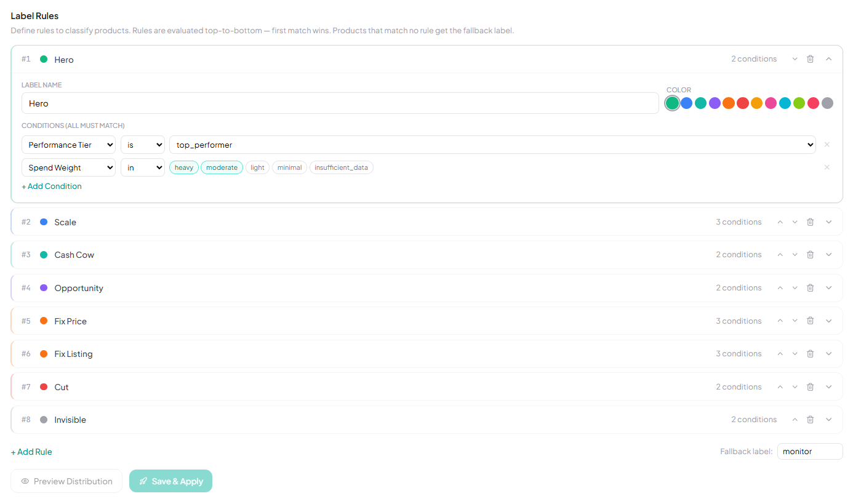Delete the Cut rule
The image size is (853, 504).
click(x=810, y=386)
